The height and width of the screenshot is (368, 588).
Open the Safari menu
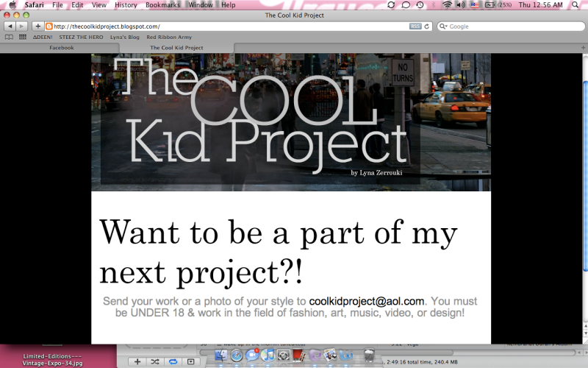click(x=34, y=5)
